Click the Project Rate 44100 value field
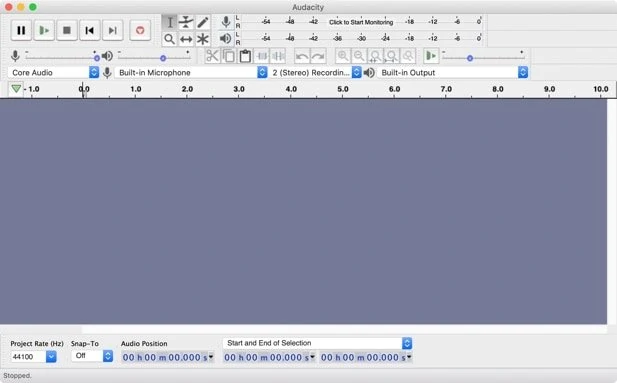617x383 pixels. coord(28,357)
